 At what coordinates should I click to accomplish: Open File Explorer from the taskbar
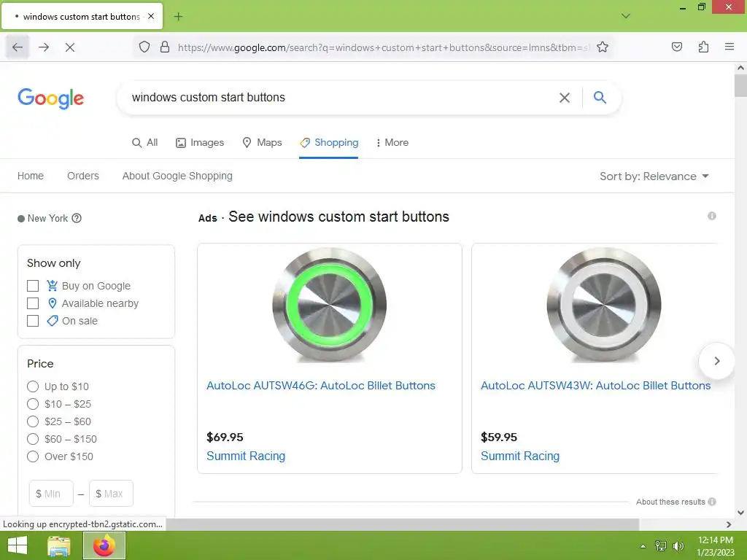(x=59, y=545)
